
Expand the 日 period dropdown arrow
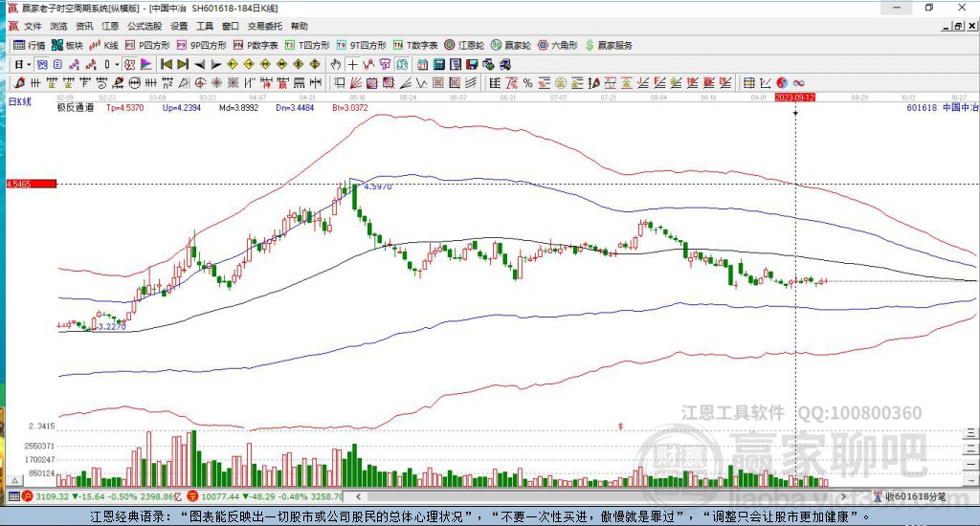(29, 64)
